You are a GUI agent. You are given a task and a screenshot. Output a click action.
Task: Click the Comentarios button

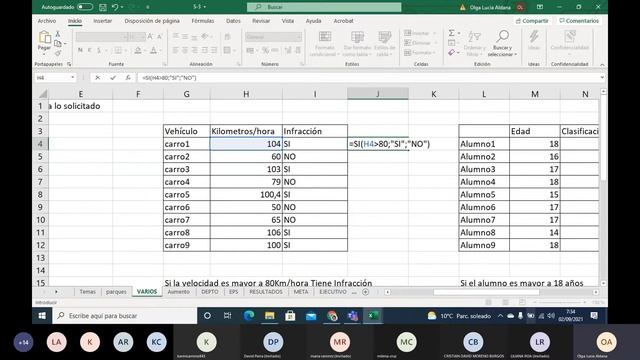tap(579, 21)
